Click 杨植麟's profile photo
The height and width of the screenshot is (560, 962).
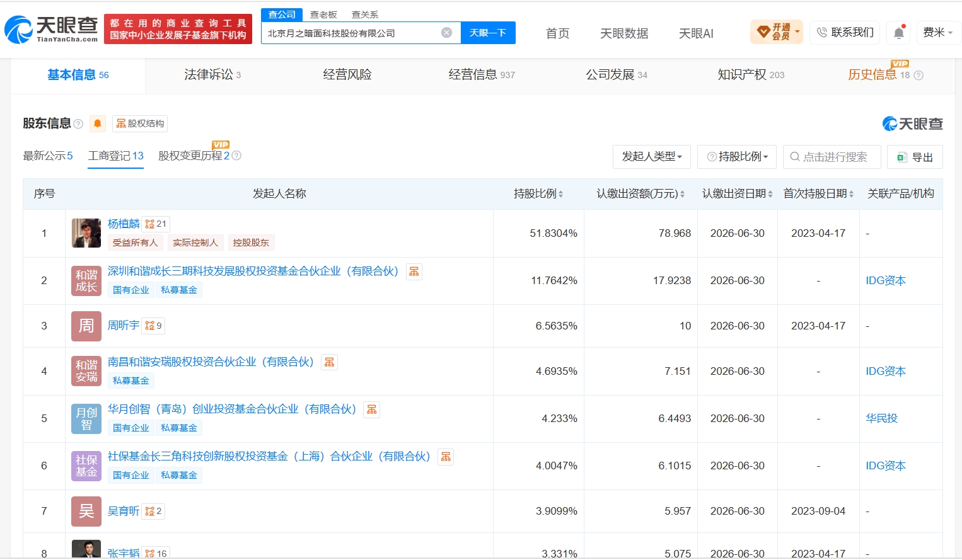(x=86, y=233)
